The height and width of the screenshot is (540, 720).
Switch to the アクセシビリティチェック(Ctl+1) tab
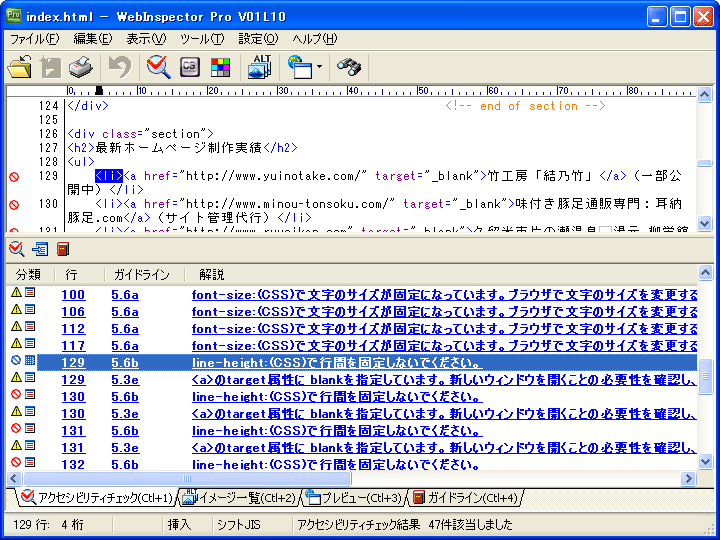coord(97,498)
